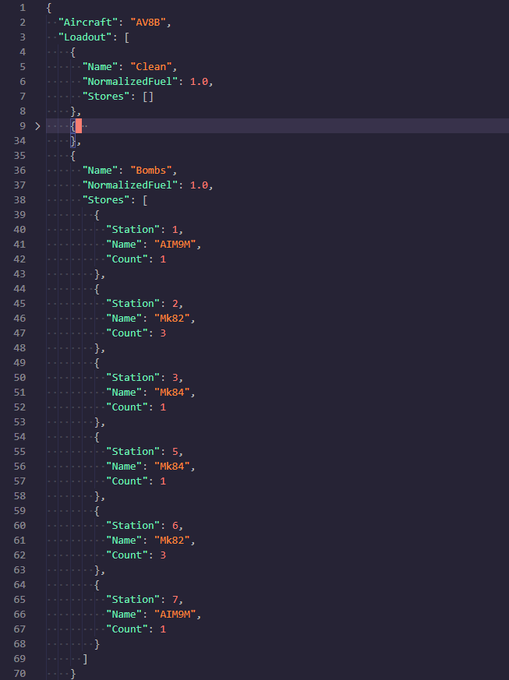Click "NormalizedFuel" key on line 37
The image size is (509, 680).
pyautogui.click(x=130, y=185)
